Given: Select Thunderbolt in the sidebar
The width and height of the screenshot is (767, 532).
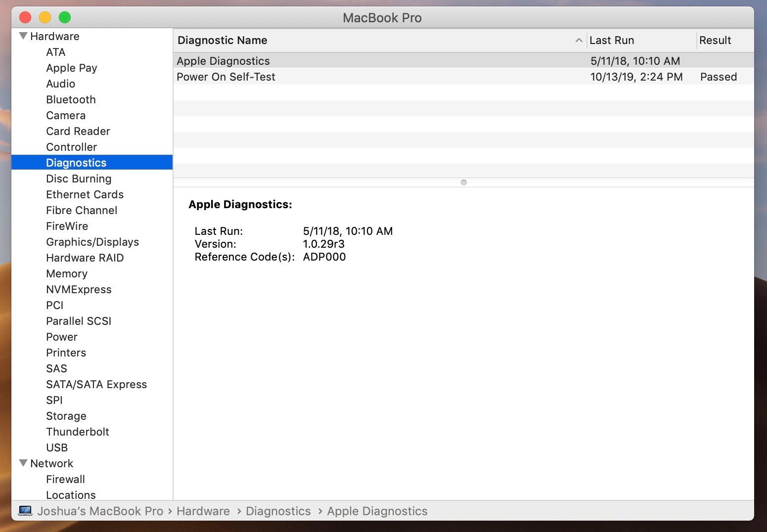Looking at the screenshot, I should click(x=78, y=432).
